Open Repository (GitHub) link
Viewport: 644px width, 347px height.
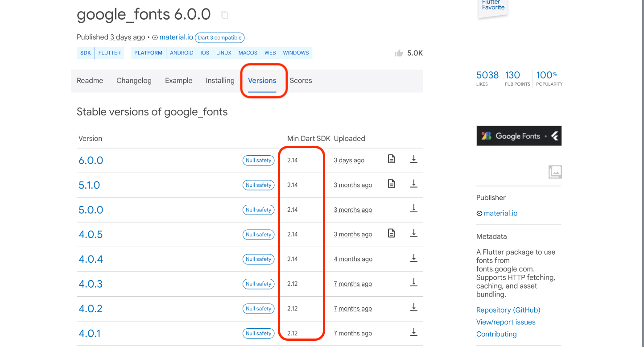click(508, 310)
